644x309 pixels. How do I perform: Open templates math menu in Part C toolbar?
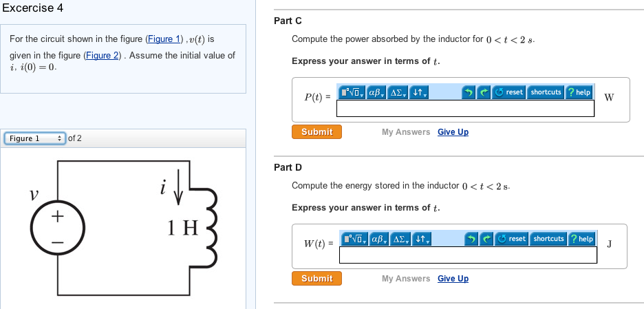click(352, 92)
